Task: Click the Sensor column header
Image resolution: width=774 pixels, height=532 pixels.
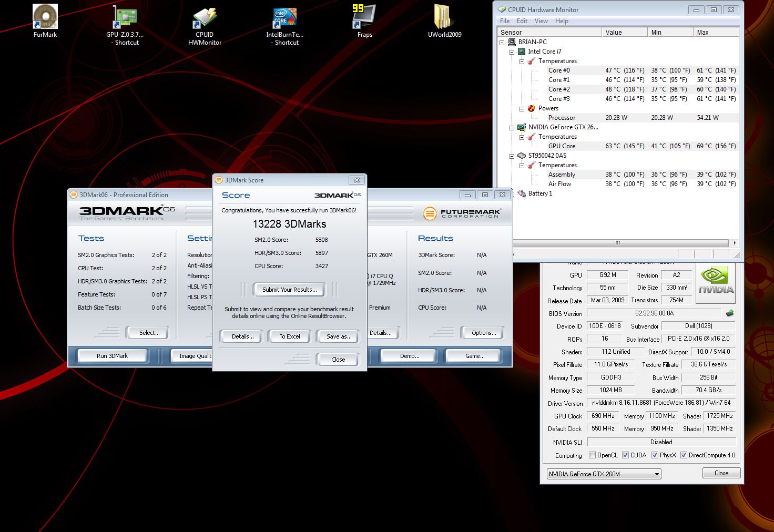Action: 550,33
